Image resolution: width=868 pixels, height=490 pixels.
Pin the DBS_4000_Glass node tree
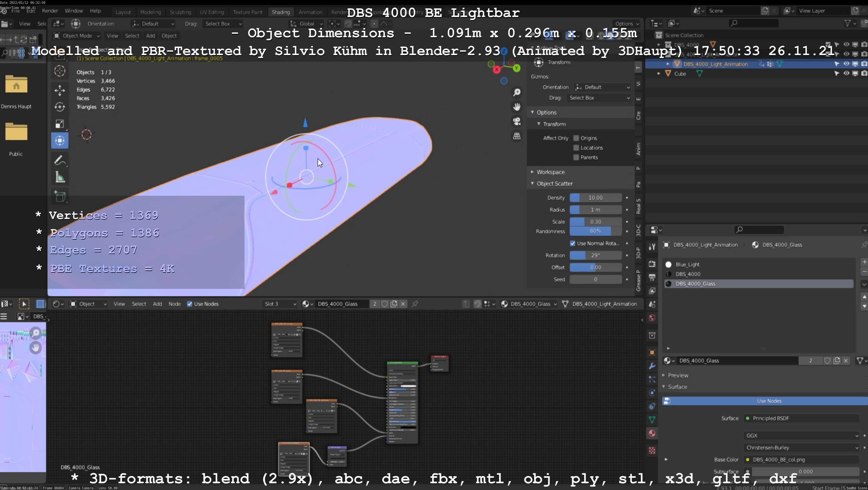pos(415,304)
